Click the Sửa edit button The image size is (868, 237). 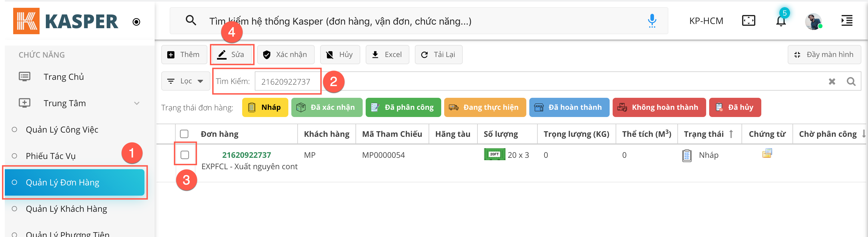pos(231,55)
